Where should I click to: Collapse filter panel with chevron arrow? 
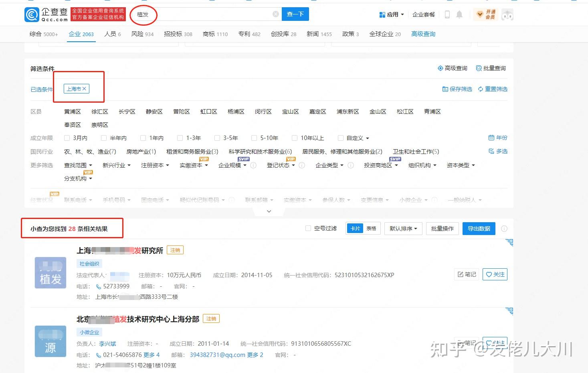(x=269, y=211)
